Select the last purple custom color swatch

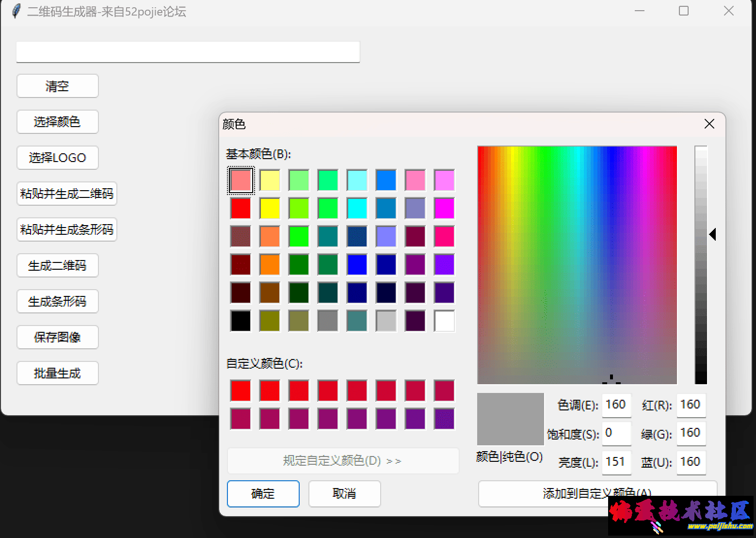(444, 419)
